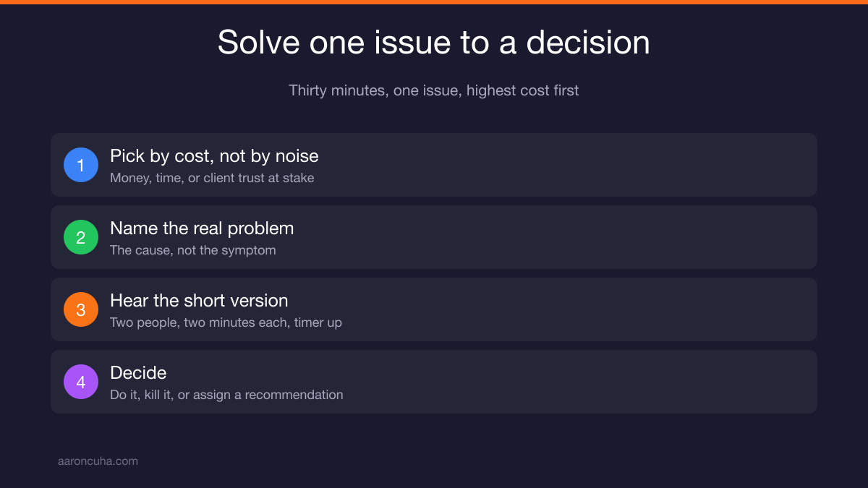Select the 'Name the real problem' heading
The image size is (868, 488).
click(202, 228)
